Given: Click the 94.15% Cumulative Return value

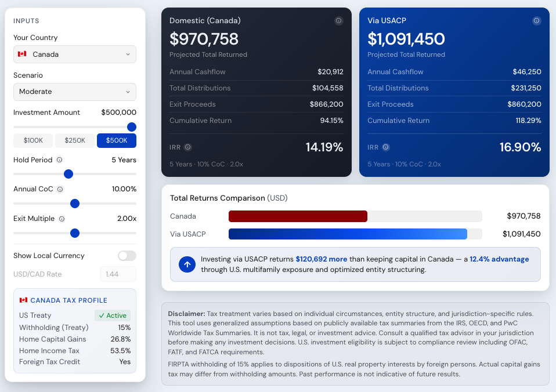Looking at the screenshot, I should pos(331,121).
